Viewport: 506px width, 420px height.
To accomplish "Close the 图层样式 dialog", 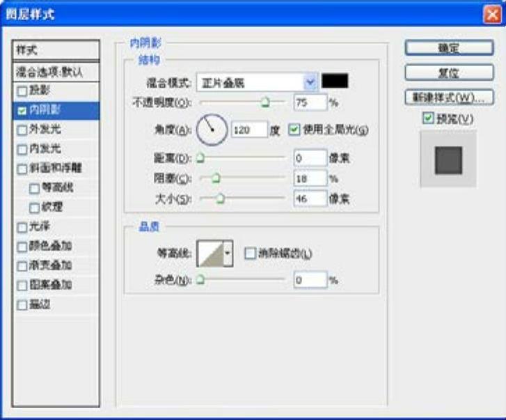I will [492, 15].
